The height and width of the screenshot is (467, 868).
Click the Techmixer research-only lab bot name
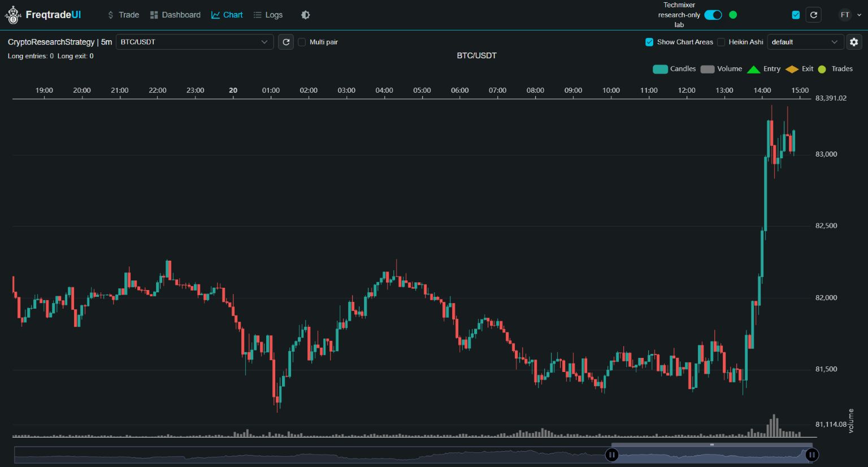pyautogui.click(x=679, y=15)
